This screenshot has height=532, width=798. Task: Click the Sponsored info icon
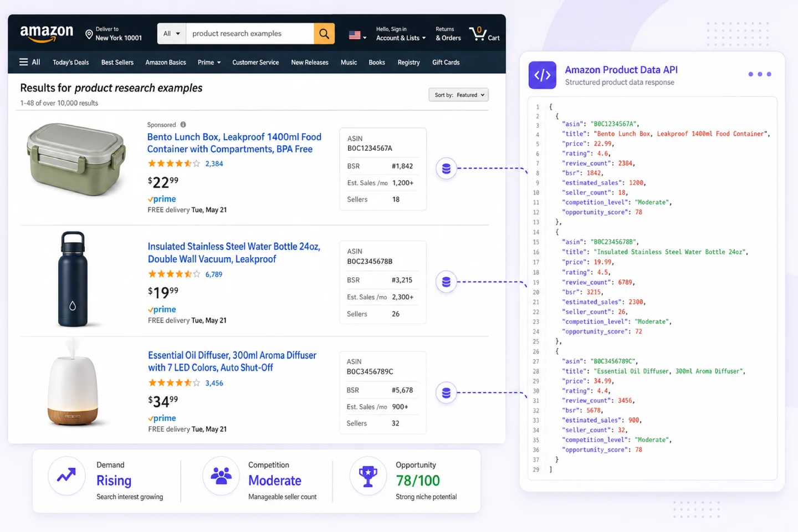pos(183,125)
